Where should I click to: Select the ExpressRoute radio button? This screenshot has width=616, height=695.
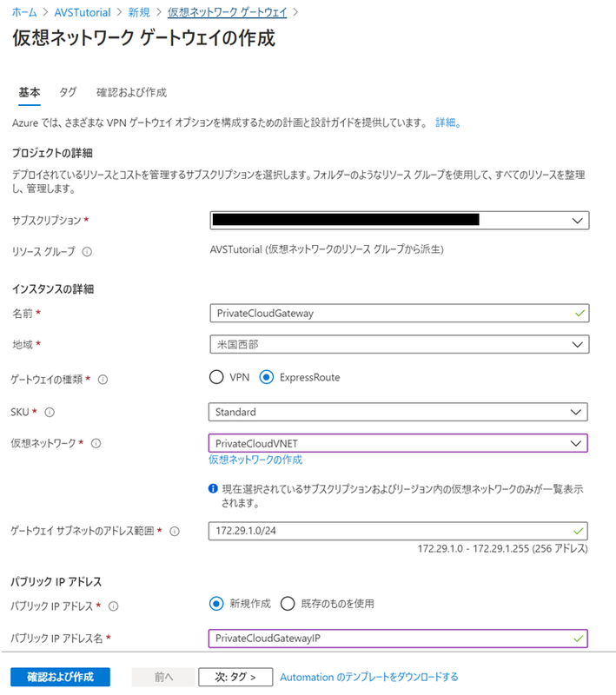pyautogui.click(x=267, y=378)
